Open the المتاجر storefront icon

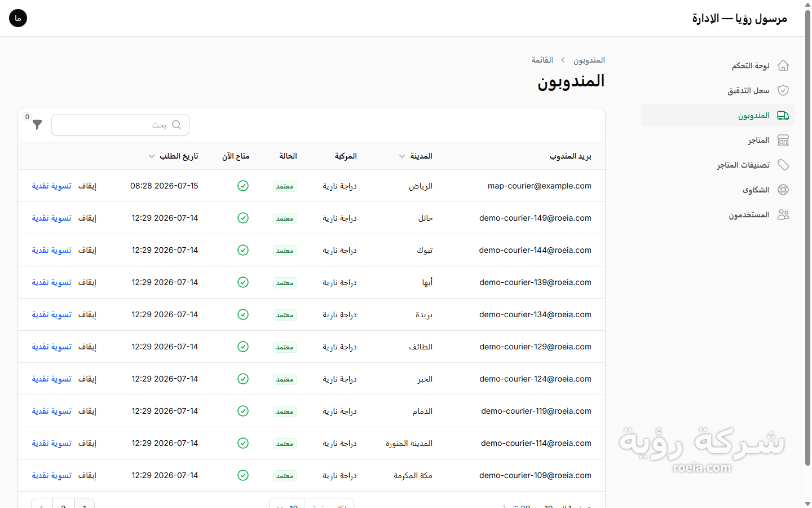pos(783,140)
